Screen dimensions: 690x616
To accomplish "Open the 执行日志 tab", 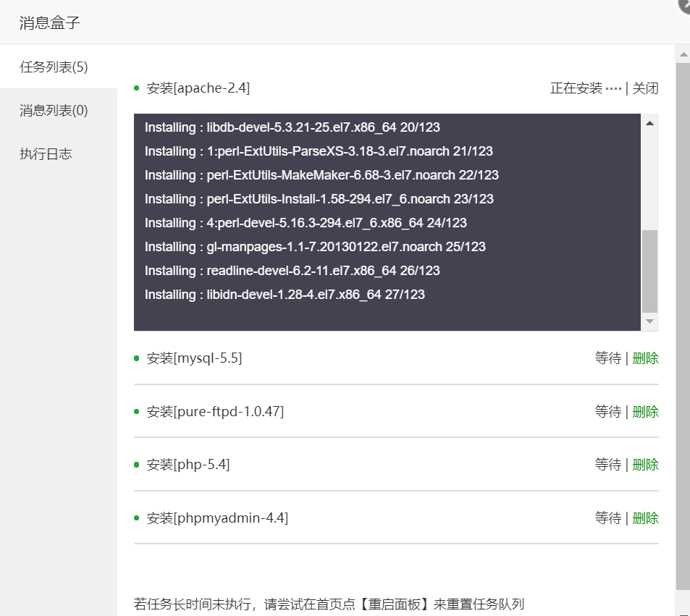I will point(59,153).
